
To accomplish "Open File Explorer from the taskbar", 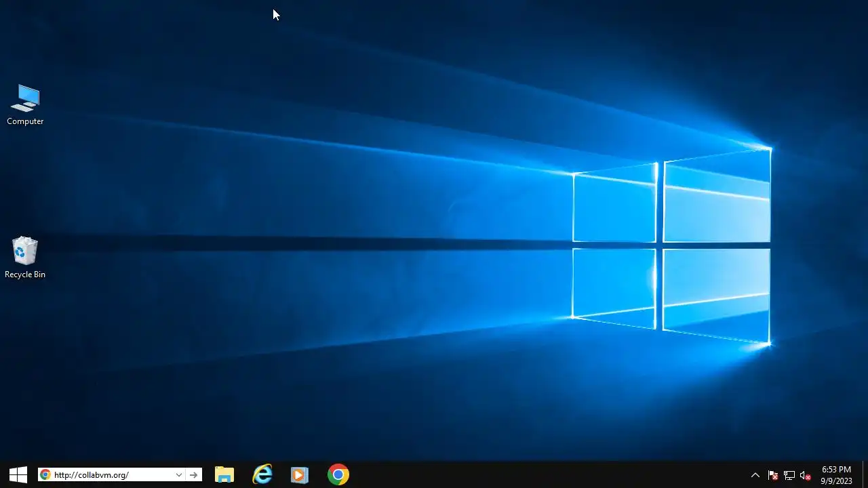I will pos(224,474).
